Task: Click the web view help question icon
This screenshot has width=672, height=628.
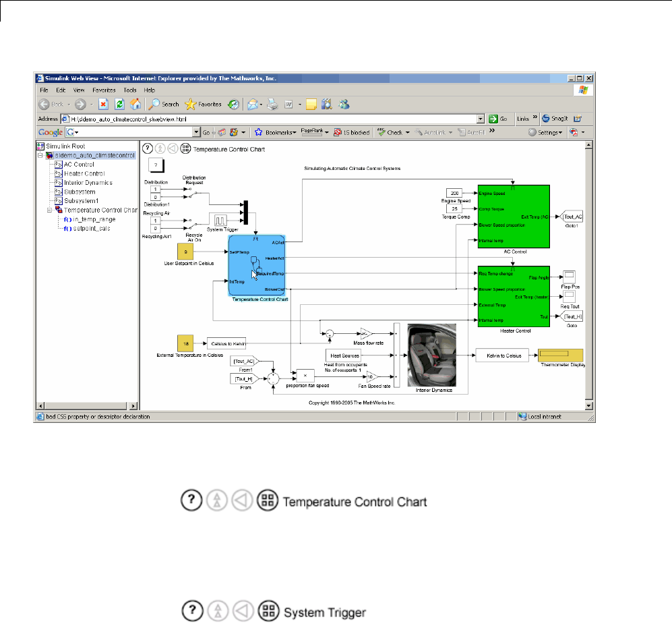Action: click(148, 148)
